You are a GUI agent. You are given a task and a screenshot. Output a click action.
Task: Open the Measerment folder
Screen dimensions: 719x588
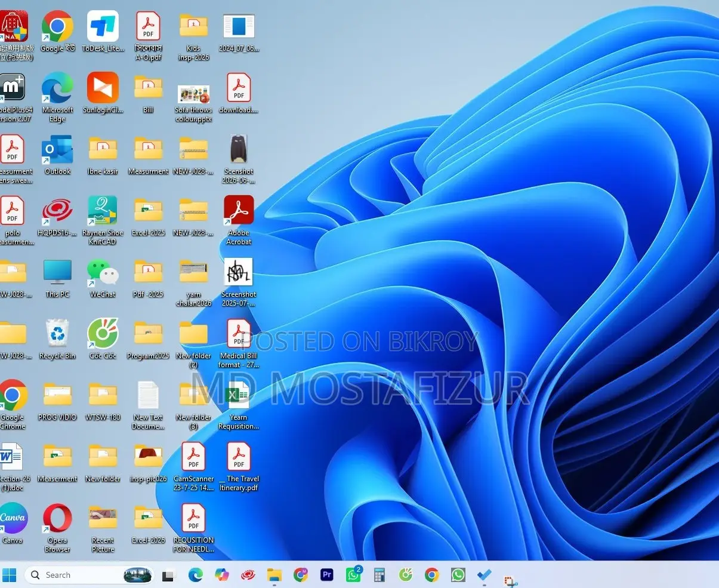pos(57,462)
